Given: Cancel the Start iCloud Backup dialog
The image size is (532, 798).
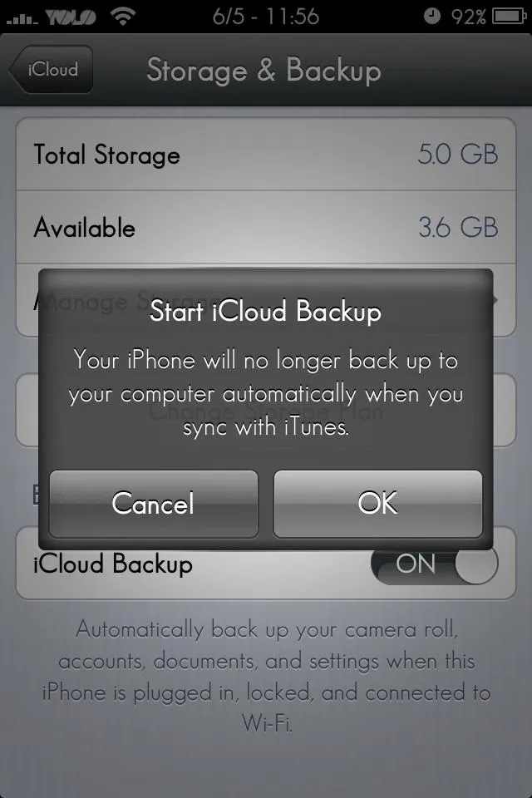Looking at the screenshot, I should click(153, 504).
